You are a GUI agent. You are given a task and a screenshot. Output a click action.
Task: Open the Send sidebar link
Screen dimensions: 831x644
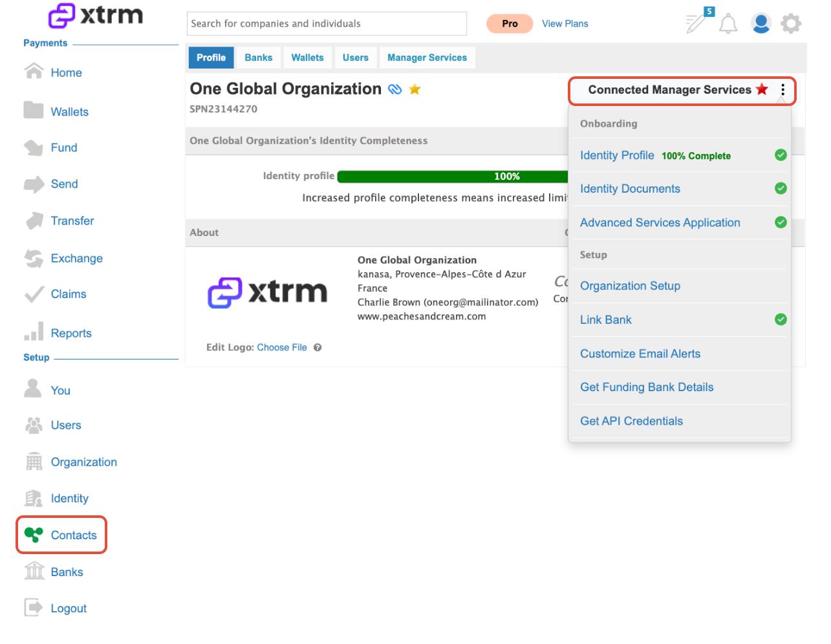[x=64, y=184]
